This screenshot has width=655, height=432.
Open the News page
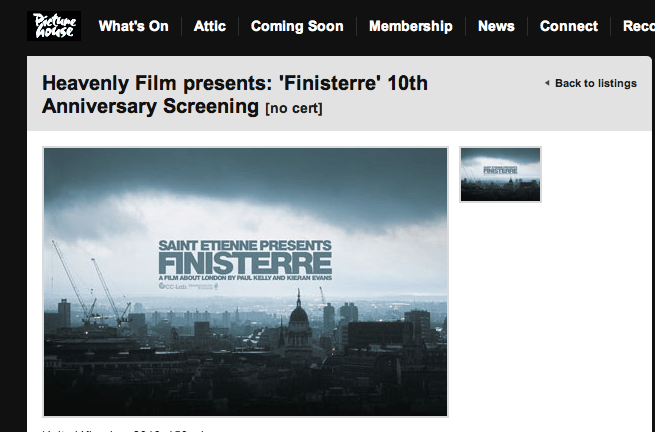[496, 26]
